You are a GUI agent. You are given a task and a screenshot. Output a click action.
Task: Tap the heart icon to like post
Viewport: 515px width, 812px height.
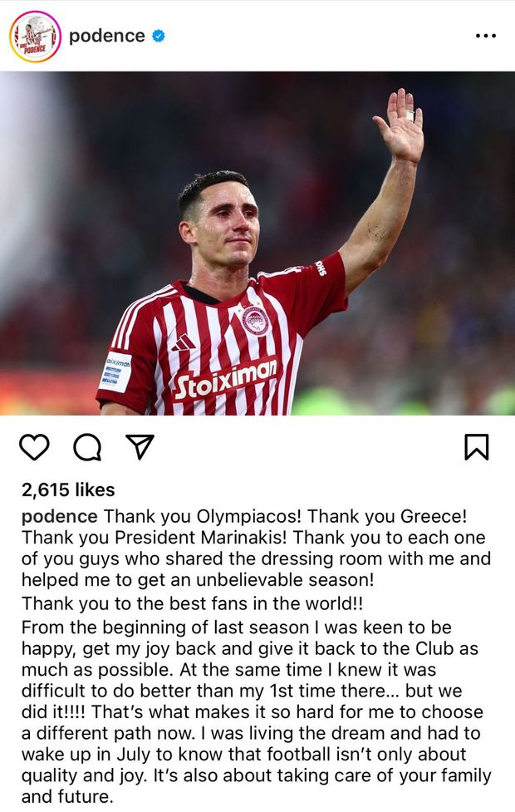pos(34,447)
